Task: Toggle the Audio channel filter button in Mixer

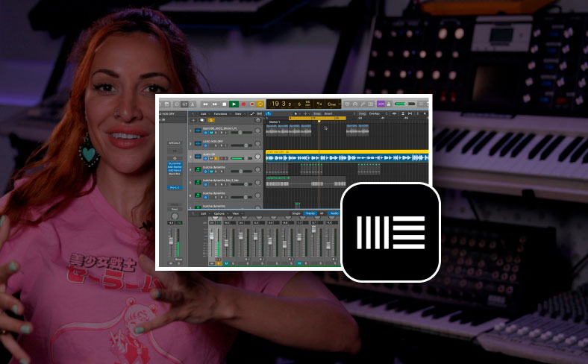Action: click(334, 213)
